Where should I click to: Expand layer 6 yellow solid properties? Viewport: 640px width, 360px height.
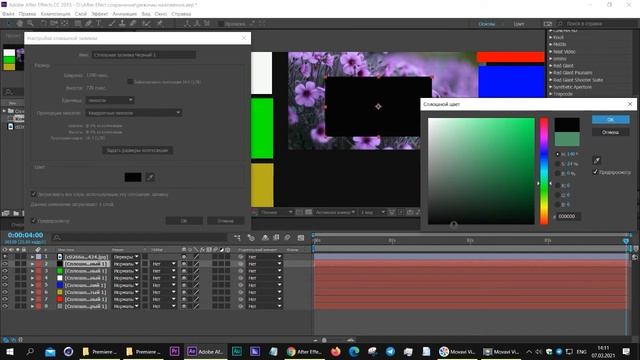tap(32, 292)
